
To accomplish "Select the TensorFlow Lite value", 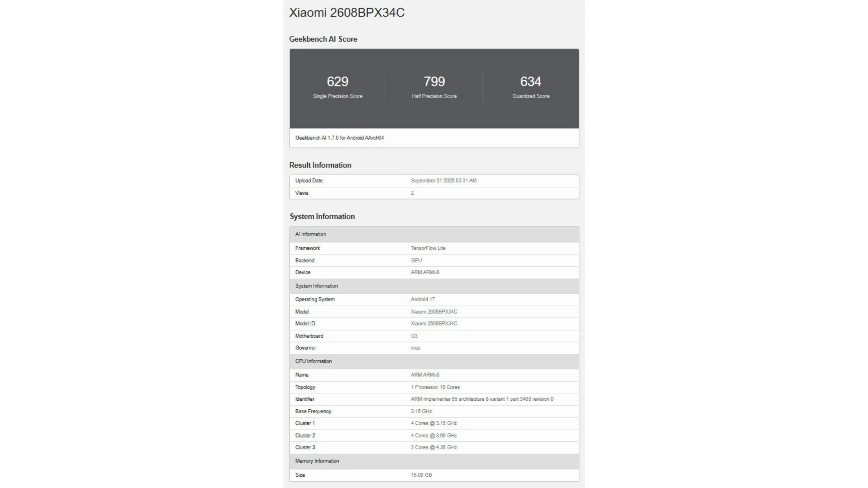I will click(428, 248).
